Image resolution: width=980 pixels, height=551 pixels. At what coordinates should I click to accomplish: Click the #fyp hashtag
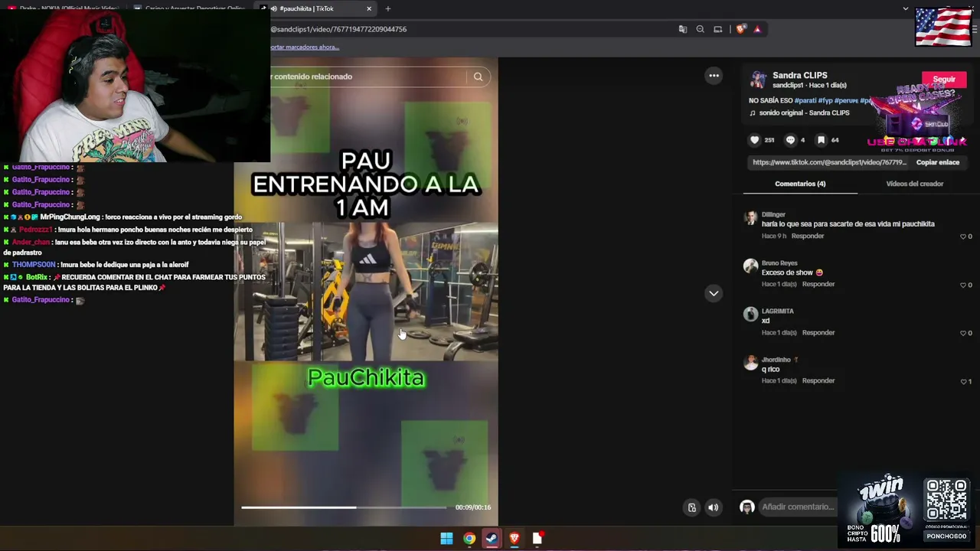pos(825,100)
